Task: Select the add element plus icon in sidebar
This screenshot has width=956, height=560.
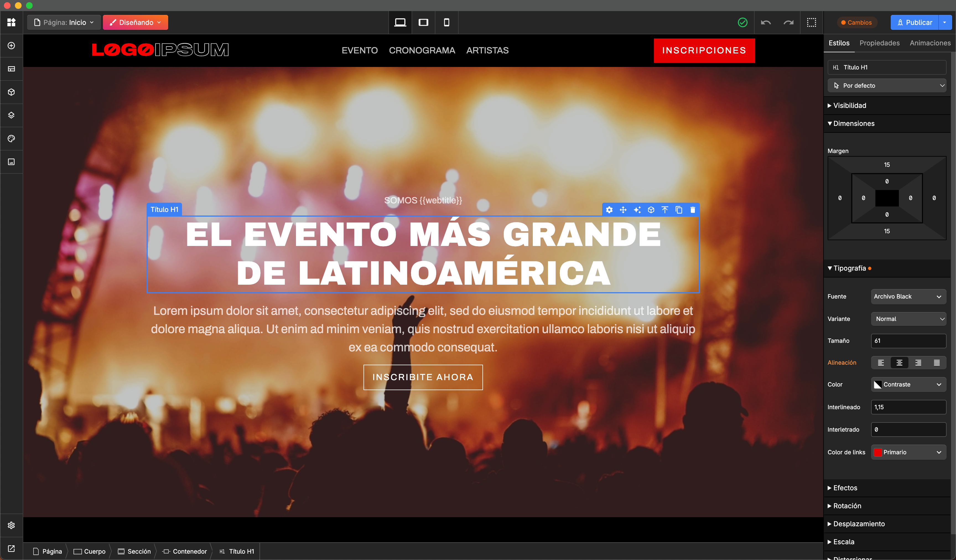Action: tap(11, 46)
